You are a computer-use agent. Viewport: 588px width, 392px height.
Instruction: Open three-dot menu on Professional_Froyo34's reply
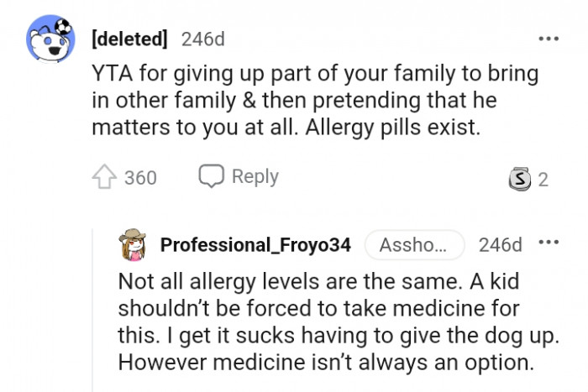(549, 243)
